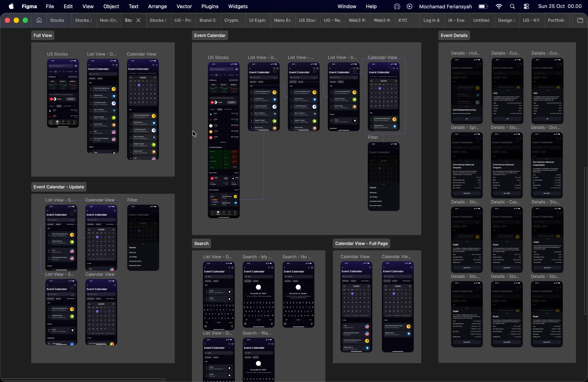Open the Apple menu
588x382 pixels.
point(11,6)
